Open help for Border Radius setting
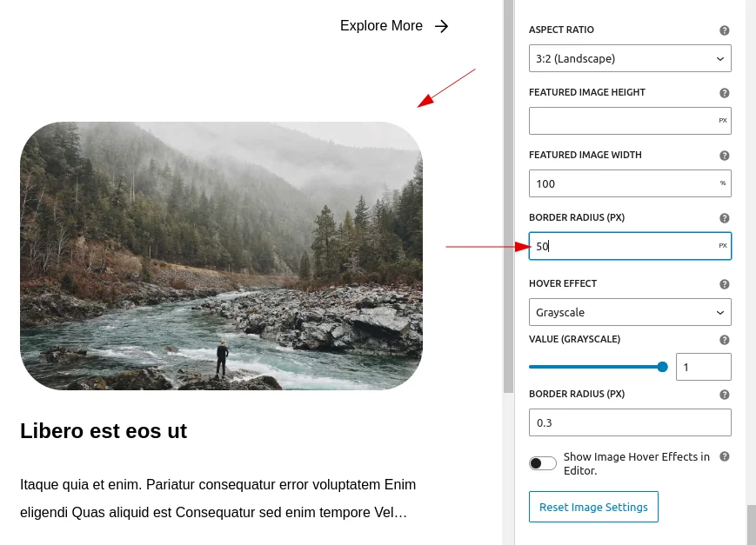 click(723, 217)
